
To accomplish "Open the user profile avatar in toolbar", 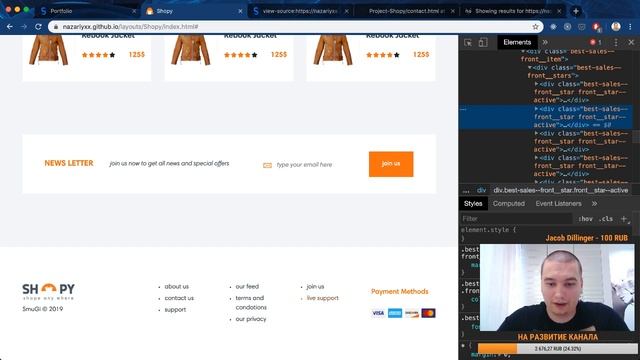I will (616, 27).
